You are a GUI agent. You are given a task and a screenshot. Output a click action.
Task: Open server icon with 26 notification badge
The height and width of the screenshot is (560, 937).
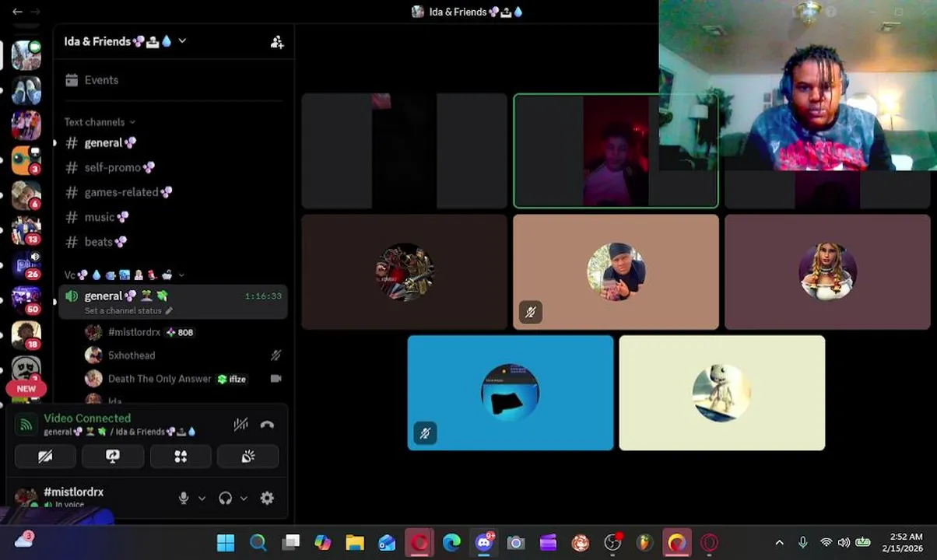[26, 265]
